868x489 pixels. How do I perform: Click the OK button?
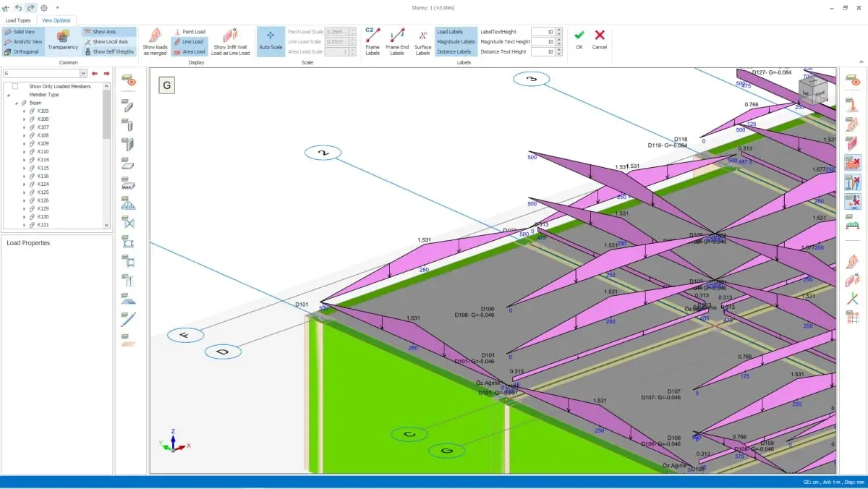(x=579, y=39)
